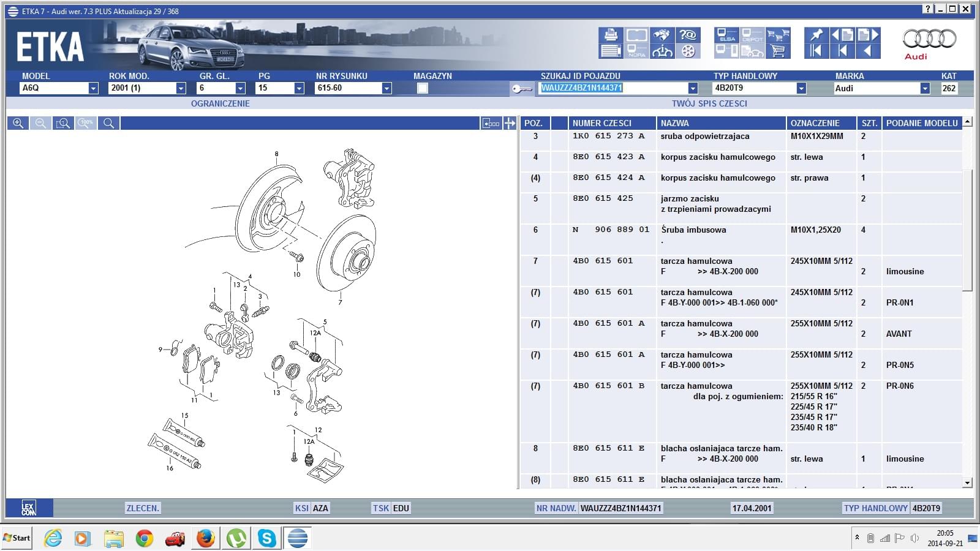Launch Internet Explorer from taskbar
The width and height of the screenshot is (980, 551).
(54, 538)
